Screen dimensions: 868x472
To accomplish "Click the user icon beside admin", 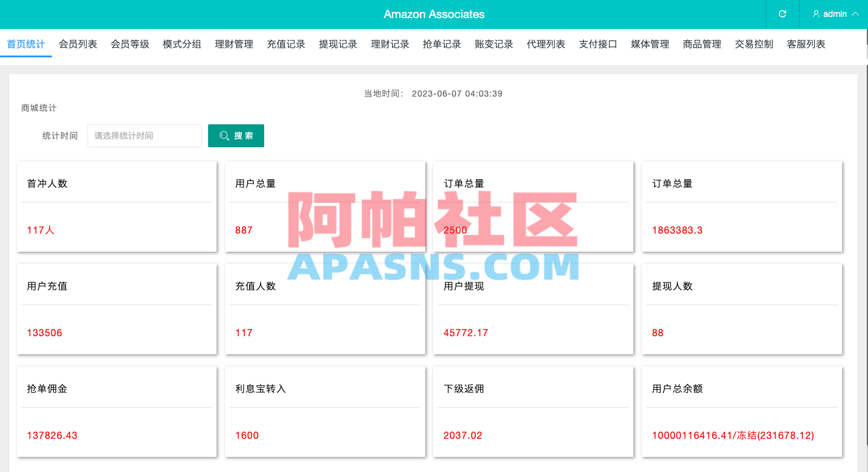I will [x=816, y=14].
